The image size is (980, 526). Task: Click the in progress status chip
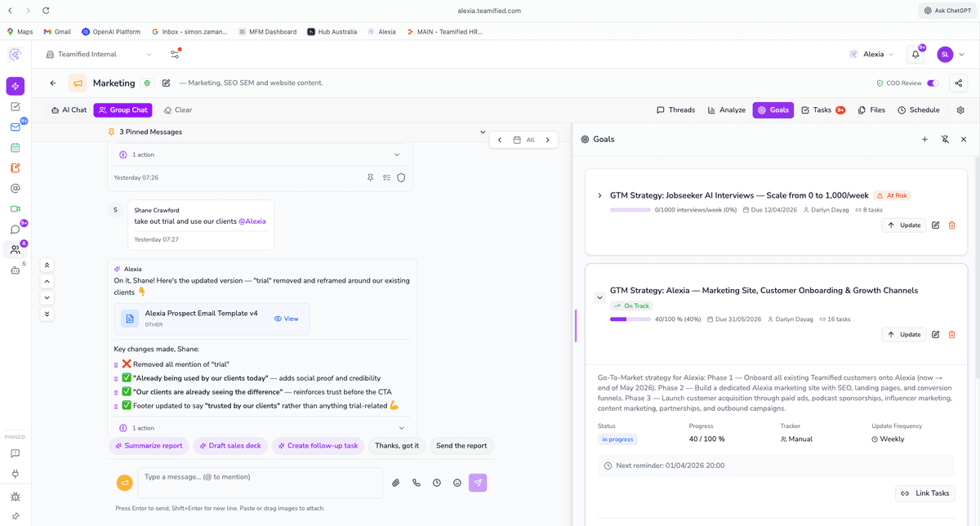pyautogui.click(x=617, y=439)
